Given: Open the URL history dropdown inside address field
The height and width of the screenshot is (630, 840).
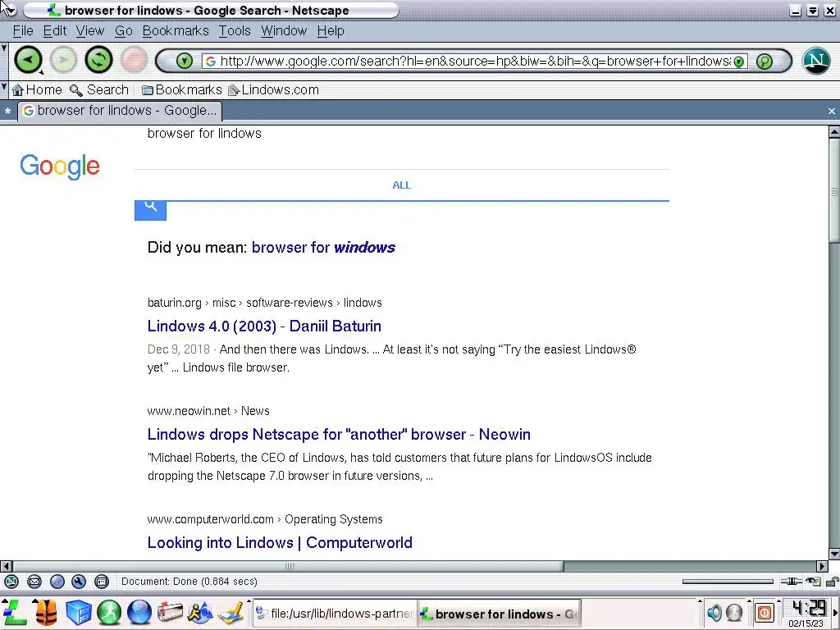Looking at the screenshot, I should tap(739, 61).
